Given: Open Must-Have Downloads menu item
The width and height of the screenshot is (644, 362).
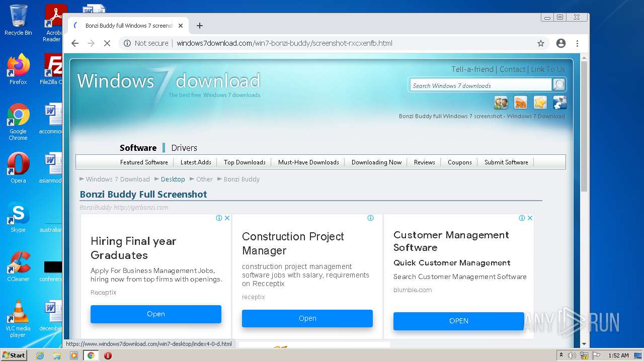Looking at the screenshot, I should [308, 162].
